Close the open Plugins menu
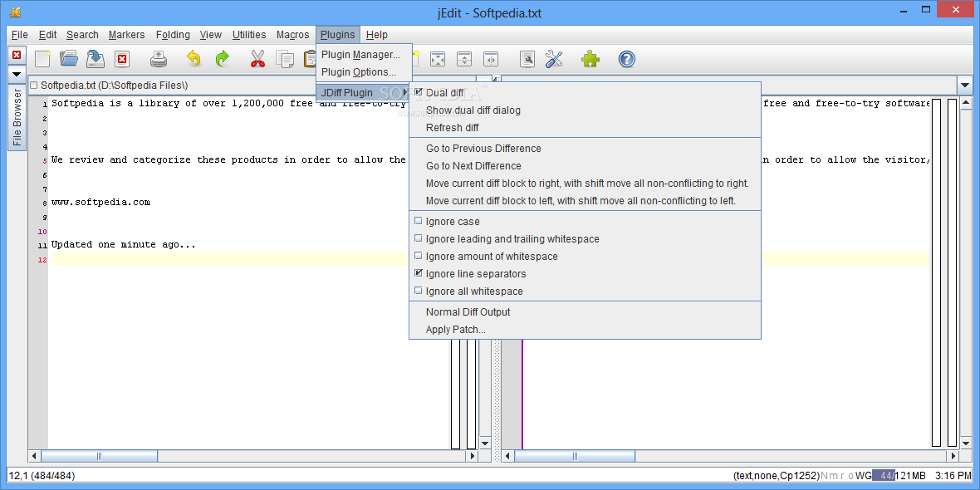This screenshot has width=980, height=490. coord(337,35)
